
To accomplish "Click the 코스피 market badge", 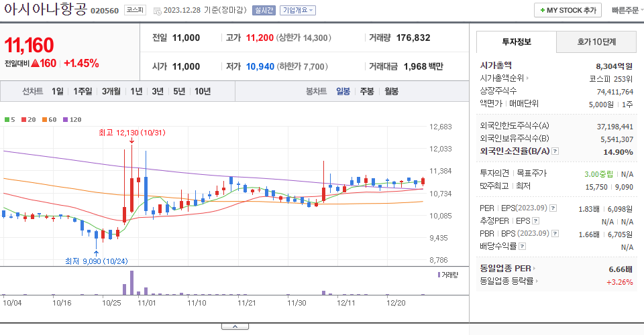I will (135, 10).
